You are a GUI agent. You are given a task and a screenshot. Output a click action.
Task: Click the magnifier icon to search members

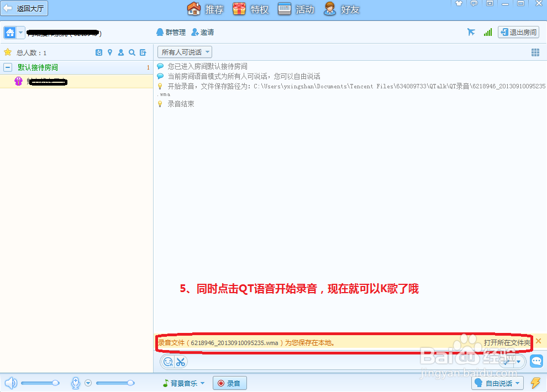coord(132,52)
